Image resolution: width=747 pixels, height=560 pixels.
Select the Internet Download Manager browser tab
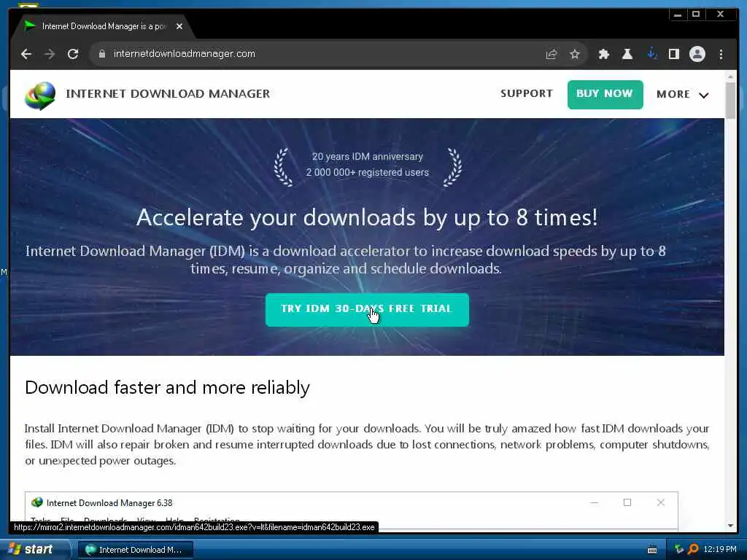pyautogui.click(x=104, y=26)
